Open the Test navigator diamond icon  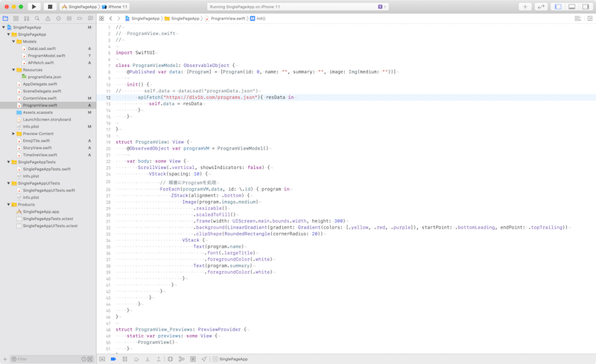[x=59, y=19]
